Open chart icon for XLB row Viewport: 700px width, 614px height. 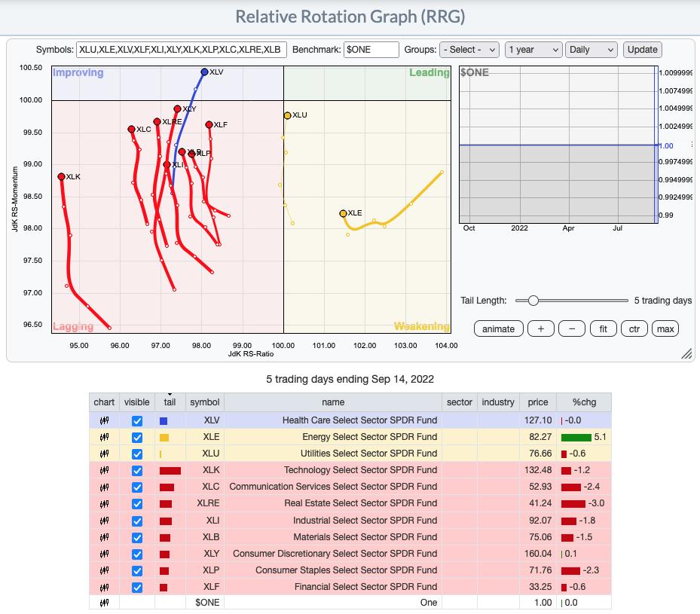click(104, 537)
